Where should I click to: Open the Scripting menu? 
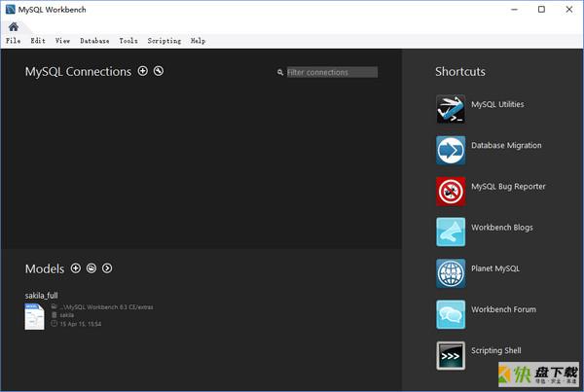click(164, 41)
